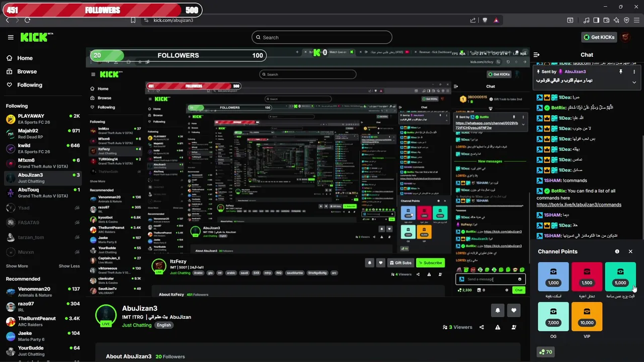
Task: Open the Brave VPN shield icon
Action: tap(626, 20)
